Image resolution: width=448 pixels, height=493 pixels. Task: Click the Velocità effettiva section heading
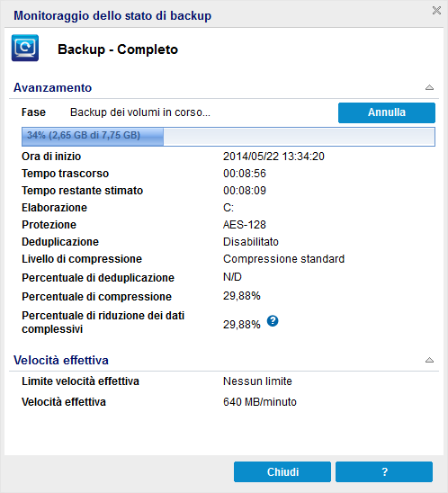point(61,361)
